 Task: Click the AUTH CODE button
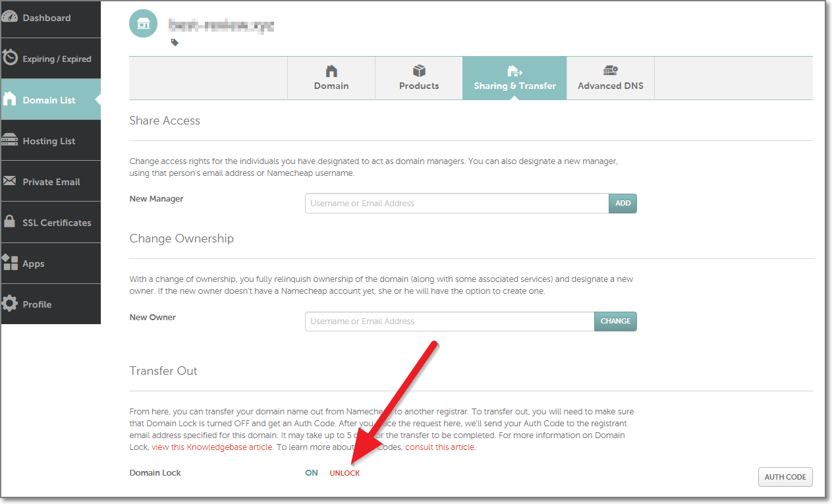pos(785,477)
